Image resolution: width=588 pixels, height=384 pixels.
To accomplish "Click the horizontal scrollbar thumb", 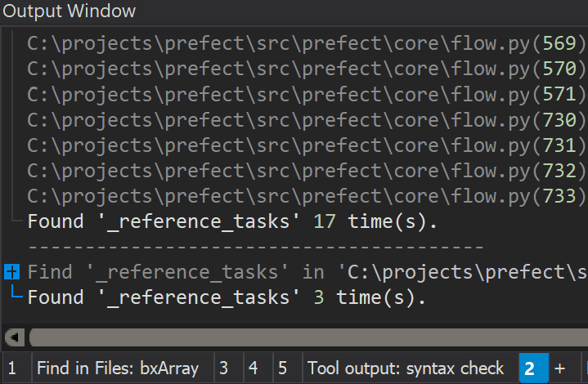I will coord(308,337).
